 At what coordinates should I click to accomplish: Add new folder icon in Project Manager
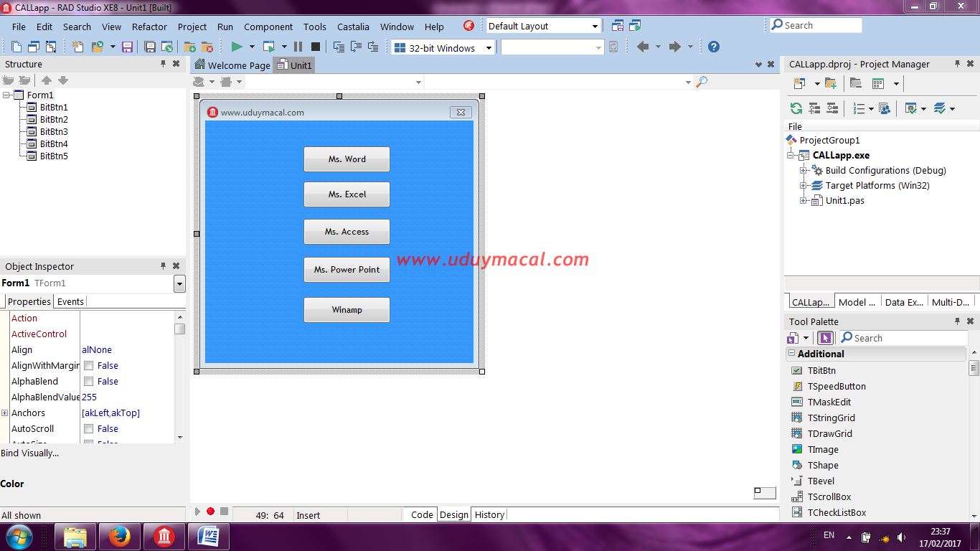click(831, 83)
